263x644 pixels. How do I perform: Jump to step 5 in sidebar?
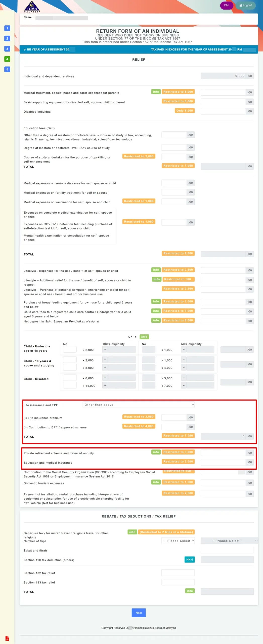click(x=7, y=69)
